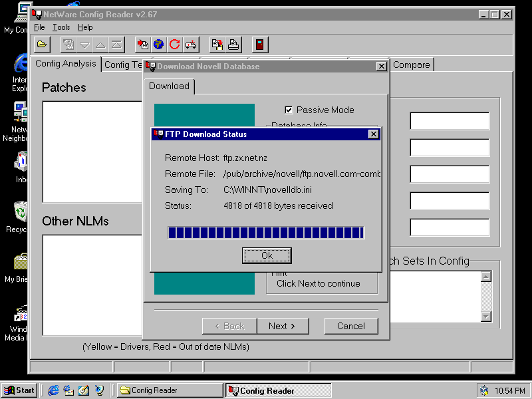Click the satellite dish quick launch icon

[x=99, y=390]
